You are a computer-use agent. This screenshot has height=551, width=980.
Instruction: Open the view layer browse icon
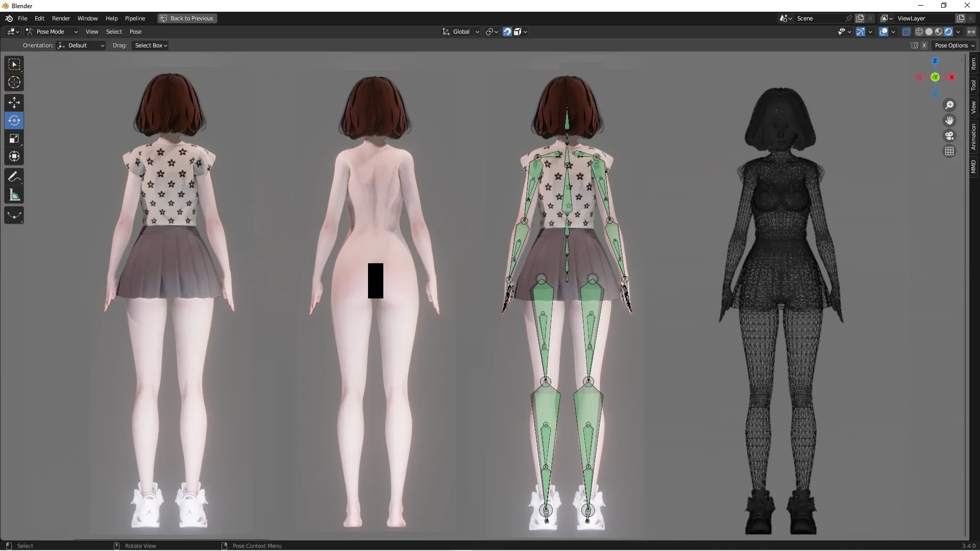point(887,18)
